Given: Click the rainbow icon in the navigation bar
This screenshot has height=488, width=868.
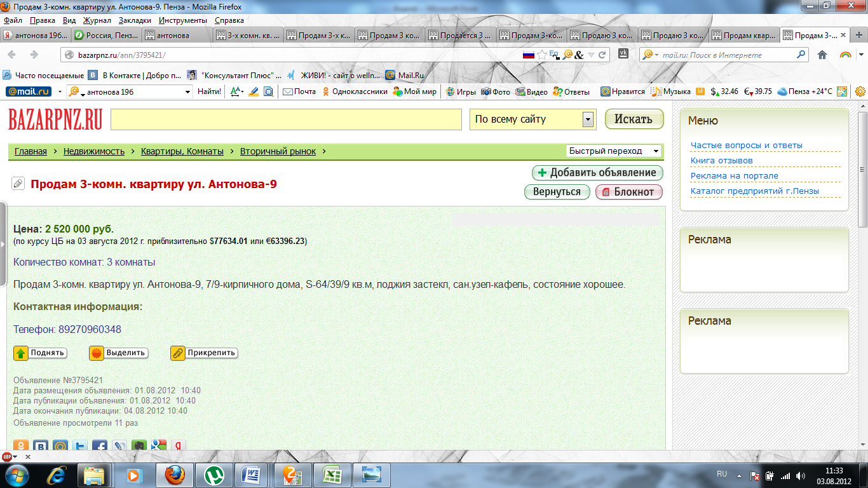Looking at the screenshot, I should click(x=845, y=55).
